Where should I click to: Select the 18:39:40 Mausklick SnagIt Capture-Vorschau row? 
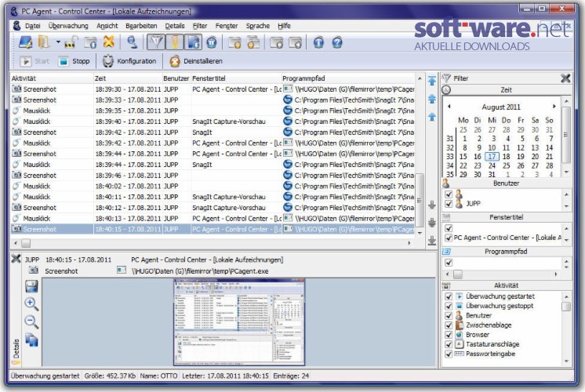213,122
